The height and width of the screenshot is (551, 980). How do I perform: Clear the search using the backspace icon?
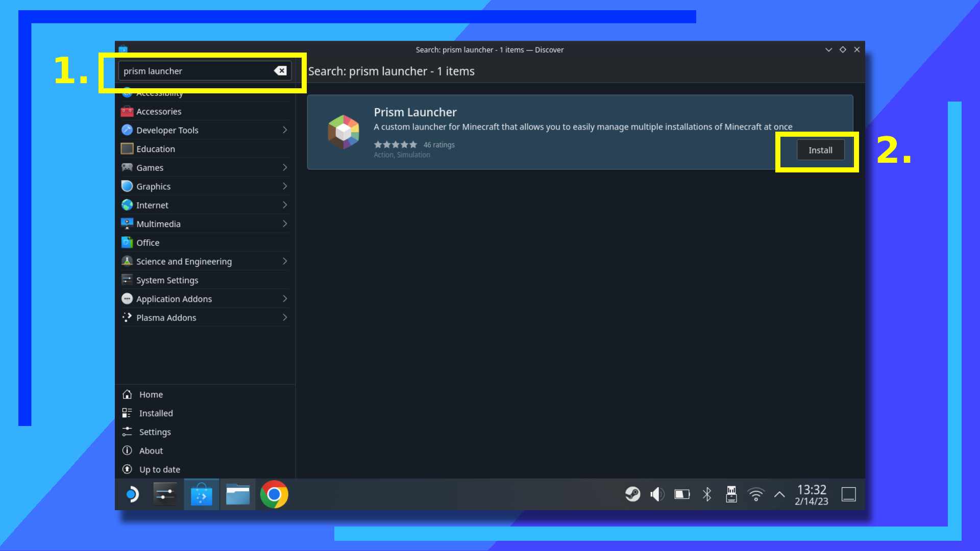pos(280,70)
